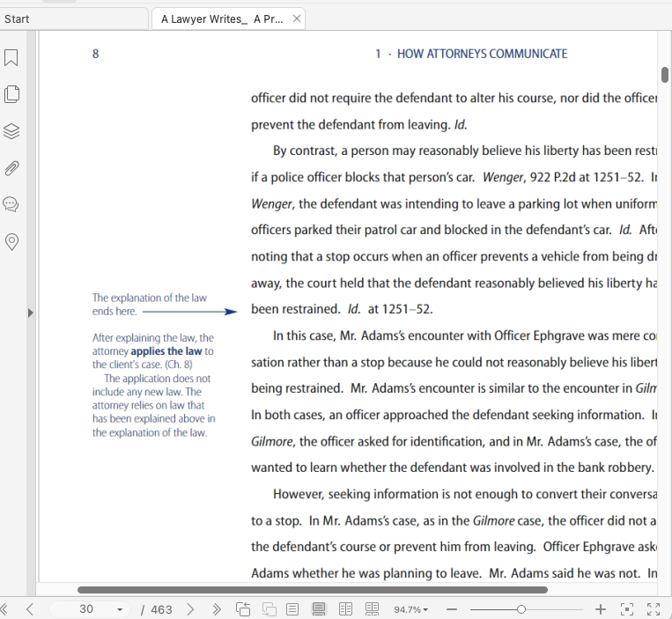This screenshot has width=672, height=619.
Task: Go to the first page
Action: coord(4,608)
